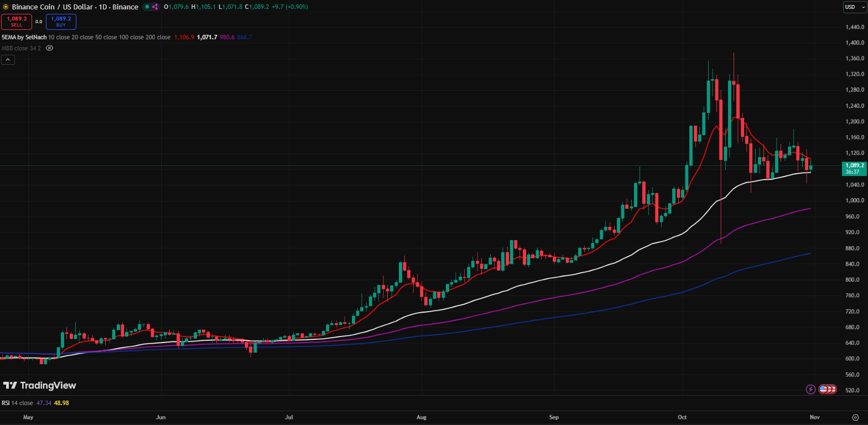Click the current price label 1,089.2 on axis
Screen dimensions: 868x425
[x=854, y=165]
